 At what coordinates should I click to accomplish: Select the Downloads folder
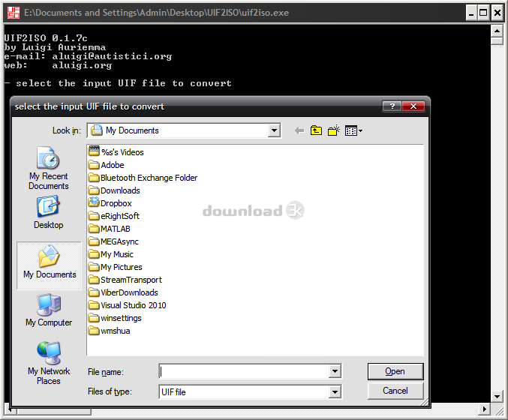[x=120, y=190]
